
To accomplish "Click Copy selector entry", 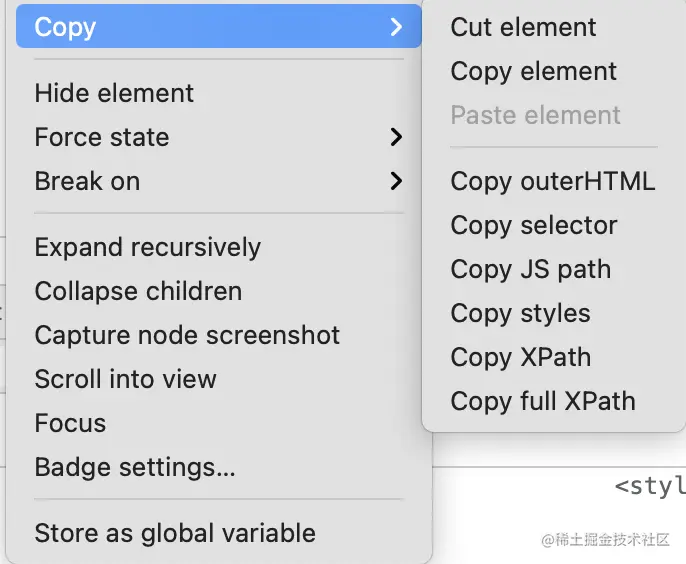I will (533, 225).
